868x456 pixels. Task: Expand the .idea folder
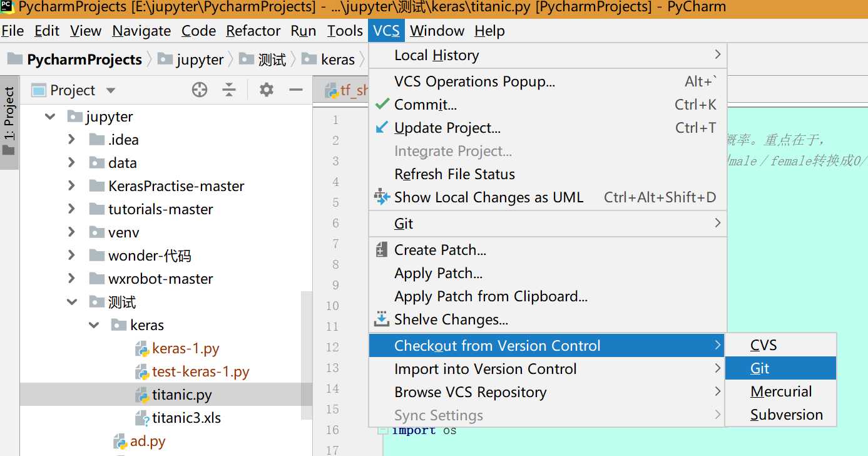click(72, 140)
